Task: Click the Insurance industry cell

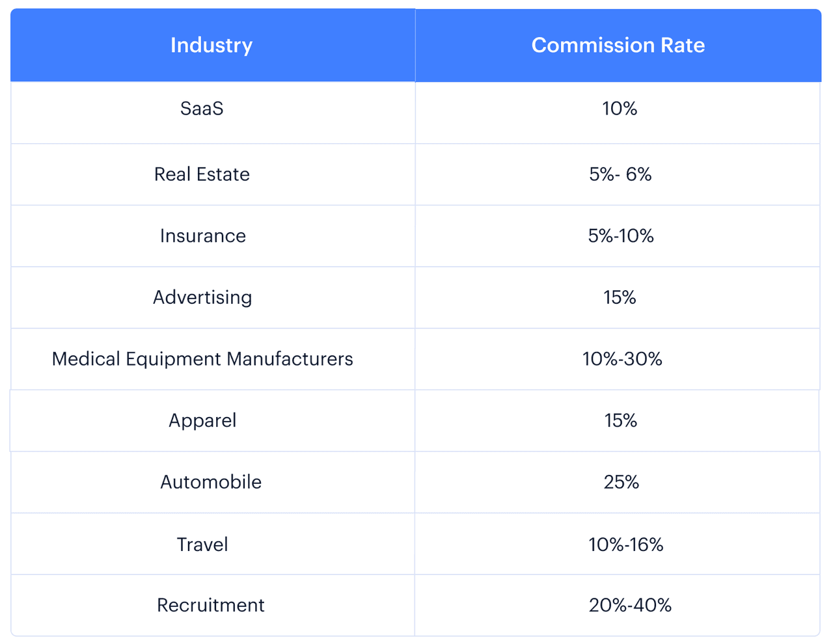Action: [x=202, y=235]
